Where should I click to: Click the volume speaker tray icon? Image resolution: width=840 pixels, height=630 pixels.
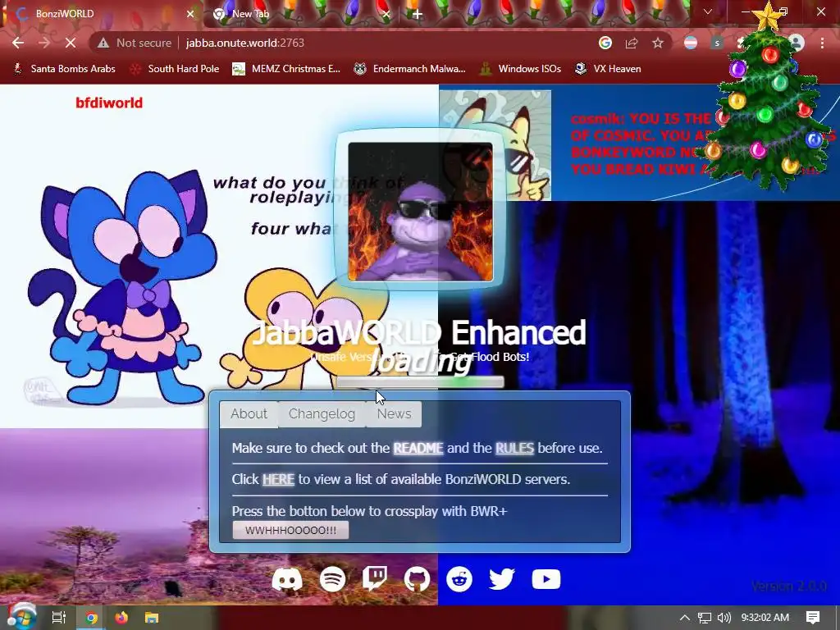(x=724, y=618)
